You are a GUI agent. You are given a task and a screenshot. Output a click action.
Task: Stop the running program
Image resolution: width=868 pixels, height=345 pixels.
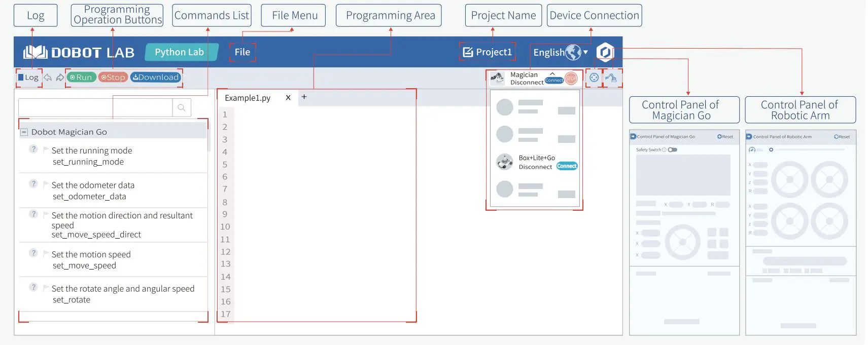113,77
